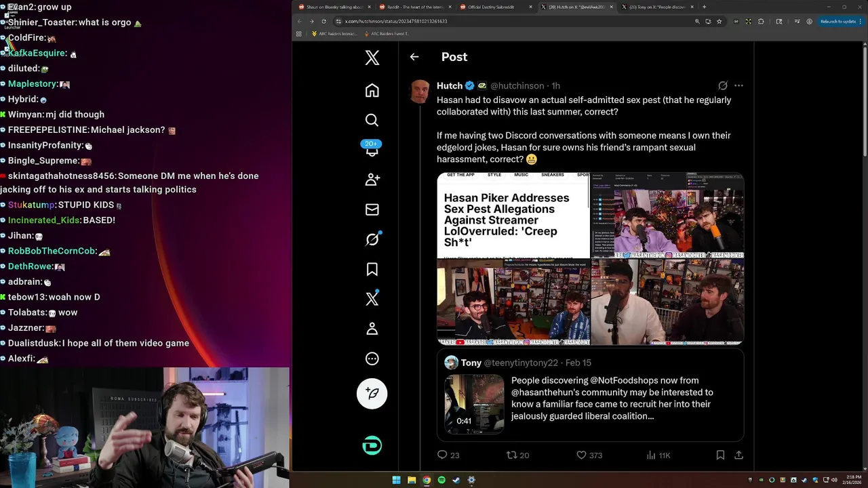Click Grok explain icon on Hutch's post
Image resolution: width=868 pixels, height=488 pixels.
pos(723,85)
